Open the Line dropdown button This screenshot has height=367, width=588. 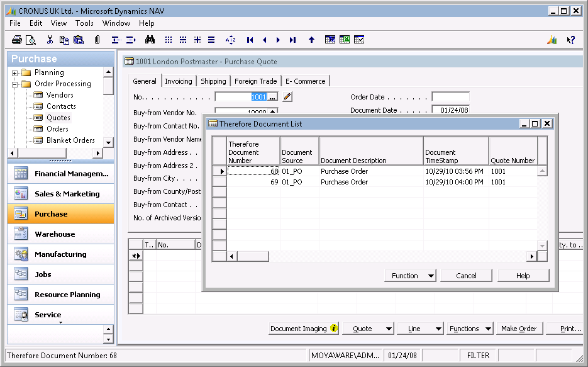pos(420,329)
